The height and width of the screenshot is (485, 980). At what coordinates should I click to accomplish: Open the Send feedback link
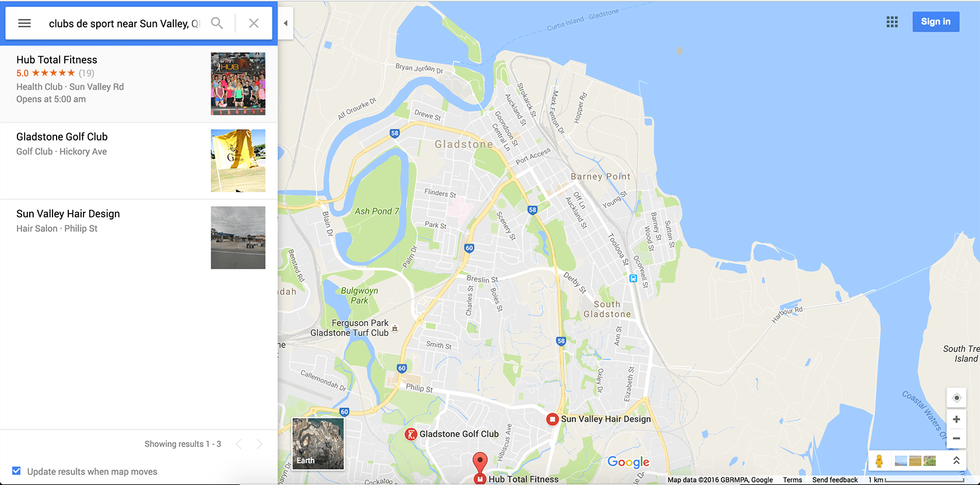pyautogui.click(x=835, y=480)
